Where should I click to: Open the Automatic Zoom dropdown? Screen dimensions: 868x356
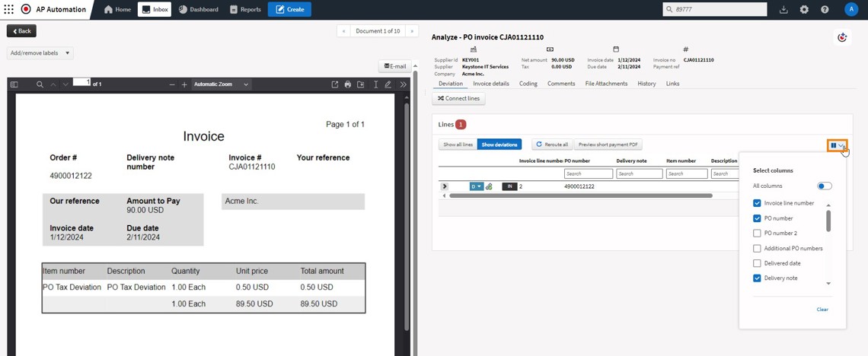[222, 84]
